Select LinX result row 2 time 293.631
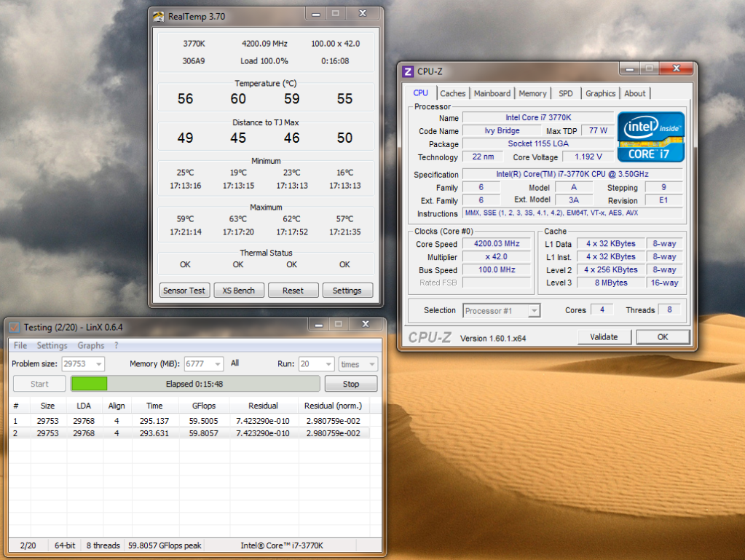The image size is (745, 560). point(154,433)
